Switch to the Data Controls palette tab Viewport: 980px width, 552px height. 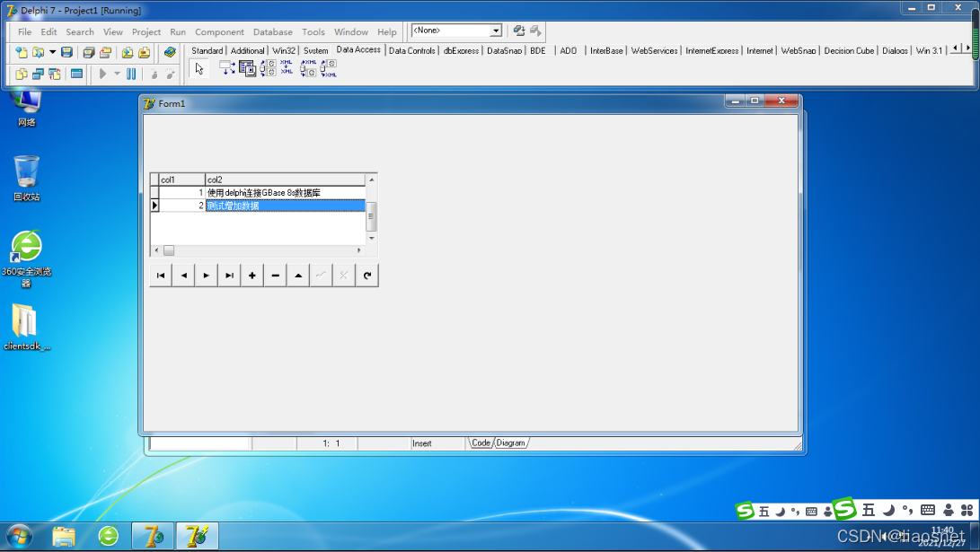coord(412,50)
